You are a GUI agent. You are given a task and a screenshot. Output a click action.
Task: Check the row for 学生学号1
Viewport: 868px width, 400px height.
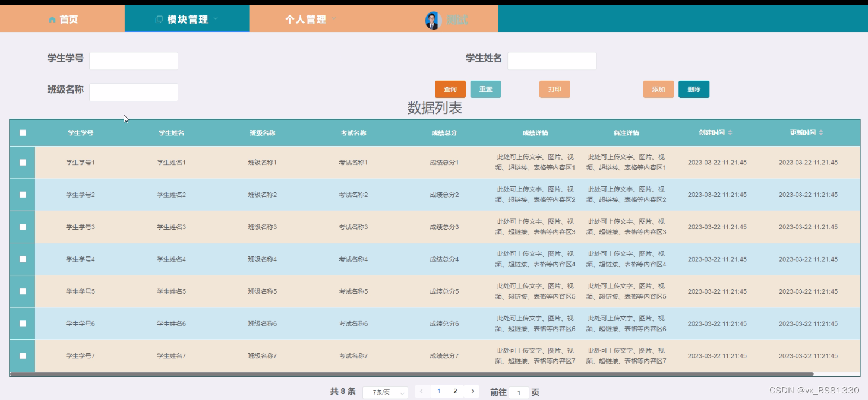pos(23,163)
